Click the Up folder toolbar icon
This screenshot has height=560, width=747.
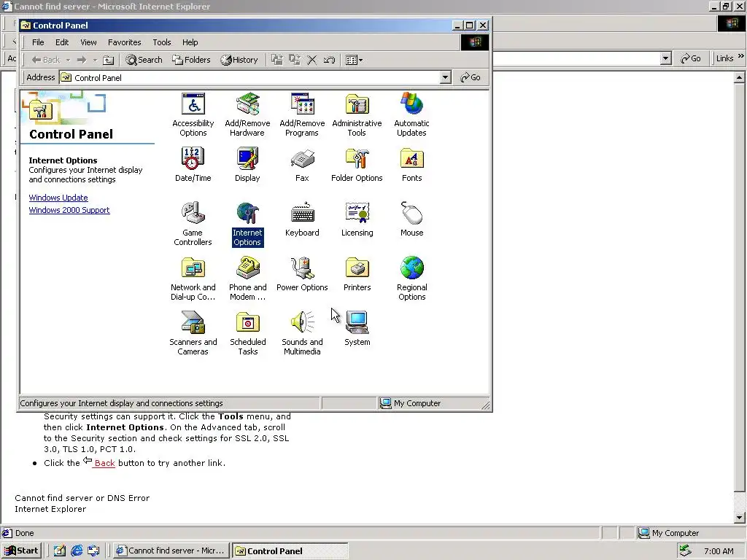coord(109,60)
